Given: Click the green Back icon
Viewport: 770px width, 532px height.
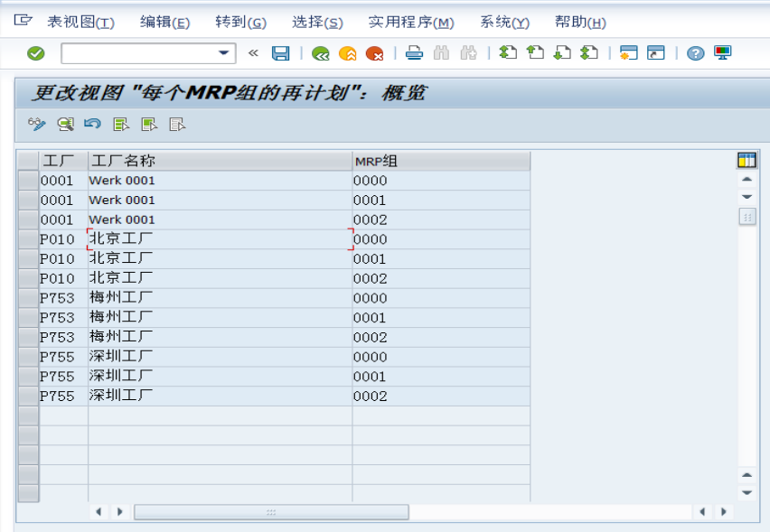Looking at the screenshot, I should point(321,53).
